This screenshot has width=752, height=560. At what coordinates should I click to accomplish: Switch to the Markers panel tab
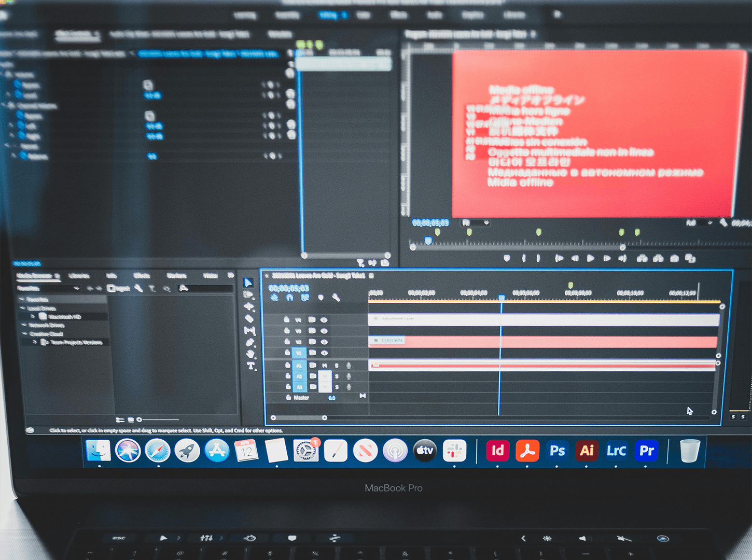(176, 276)
